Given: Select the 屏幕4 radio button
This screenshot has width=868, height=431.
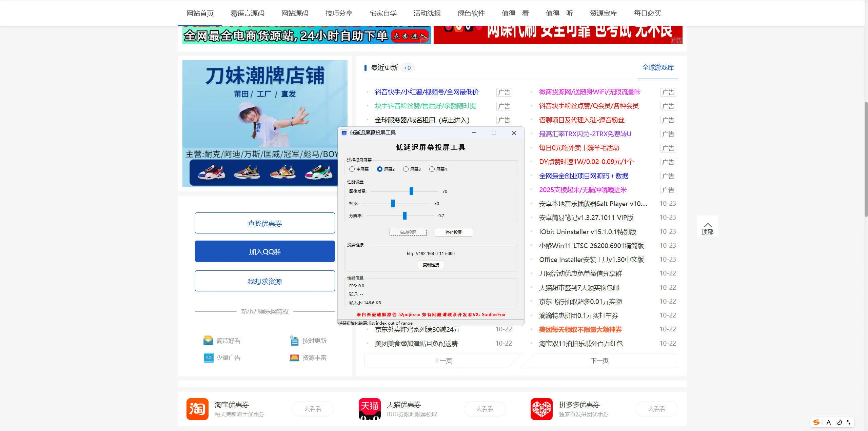Looking at the screenshot, I should point(432,169).
